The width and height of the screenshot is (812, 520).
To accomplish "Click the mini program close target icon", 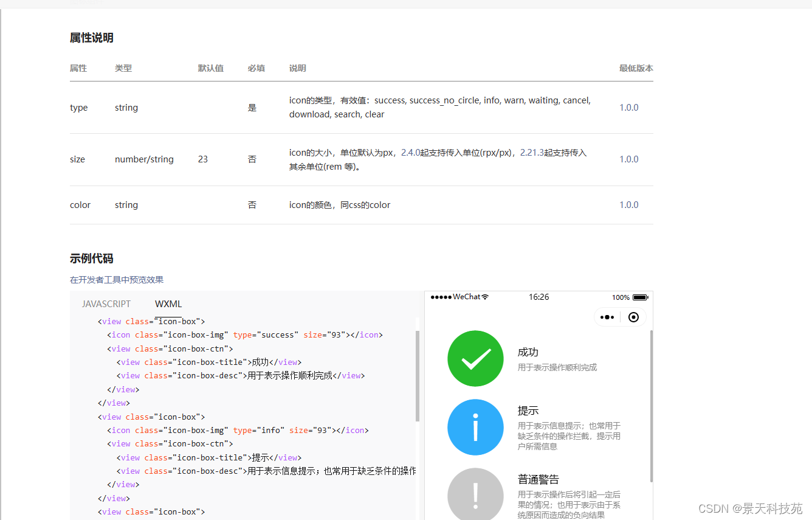I will click(633, 317).
